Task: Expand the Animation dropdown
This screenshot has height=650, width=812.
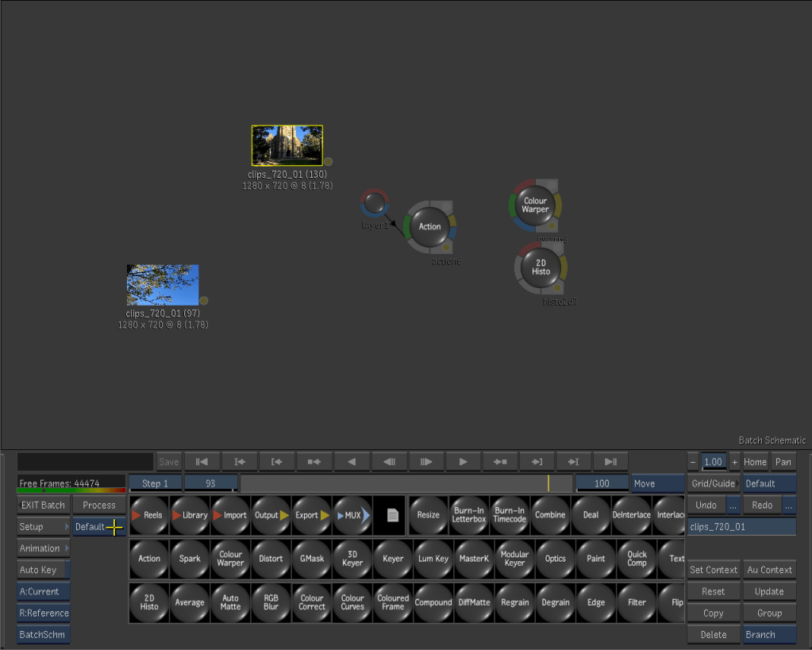Action: pos(43,548)
